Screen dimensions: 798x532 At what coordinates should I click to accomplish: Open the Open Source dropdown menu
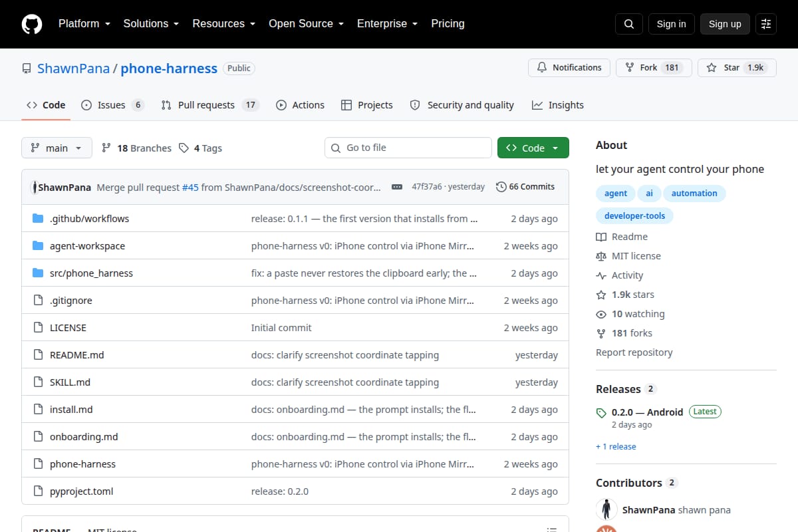[306, 24]
